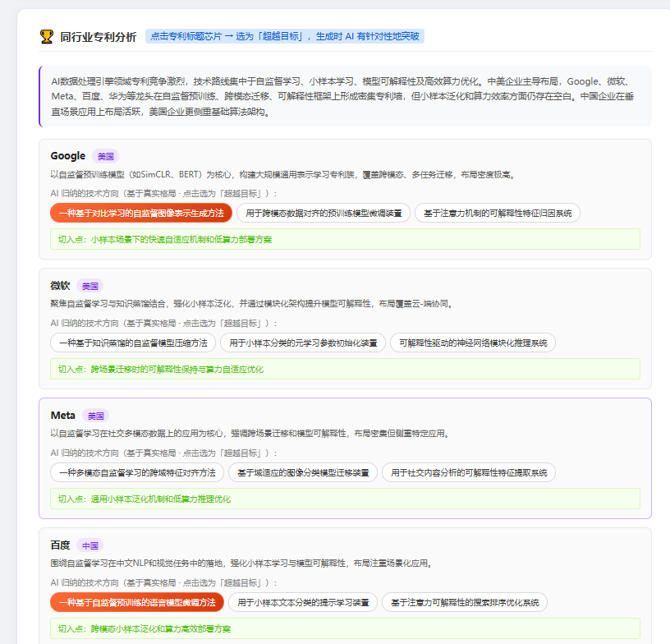Click the 美国 tag next to Google
The height and width of the screenshot is (644, 670).
tap(106, 156)
